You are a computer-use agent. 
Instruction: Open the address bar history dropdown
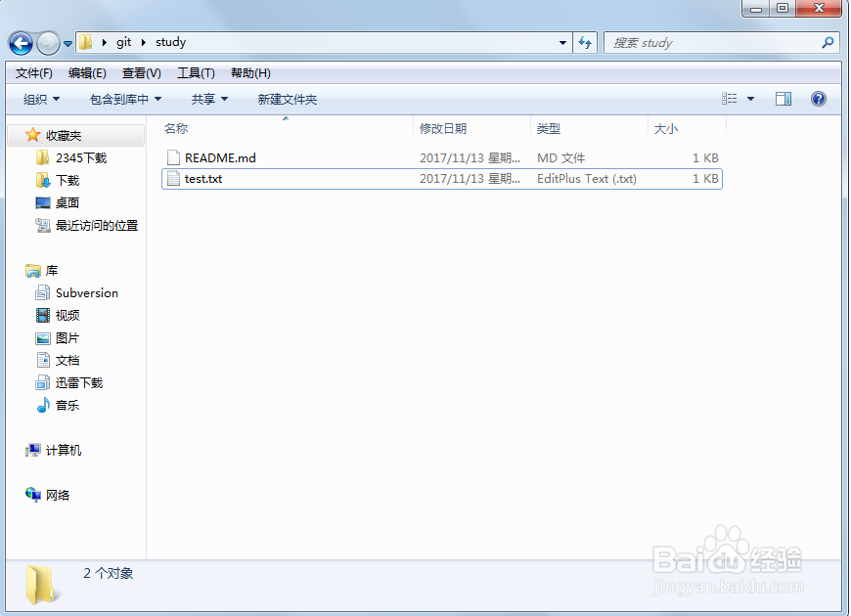561,42
